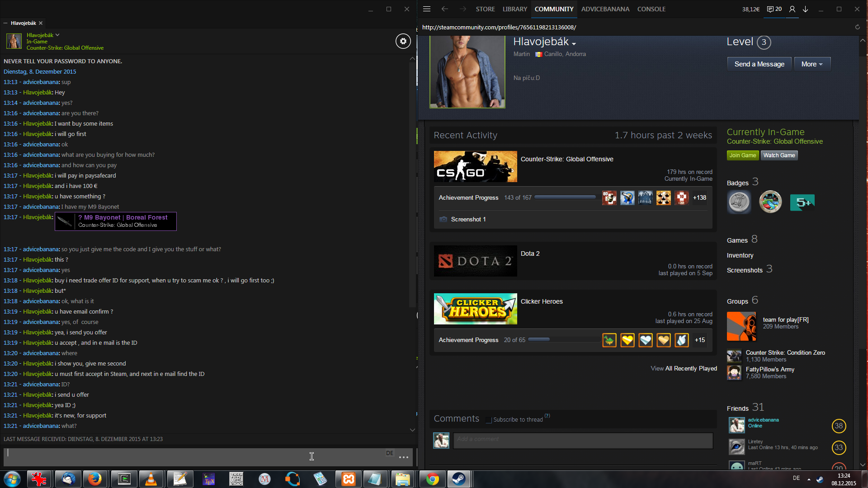This screenshot has width=868, height=488.
Task: Open View All Recently Played link
Action: pos(684,369)
